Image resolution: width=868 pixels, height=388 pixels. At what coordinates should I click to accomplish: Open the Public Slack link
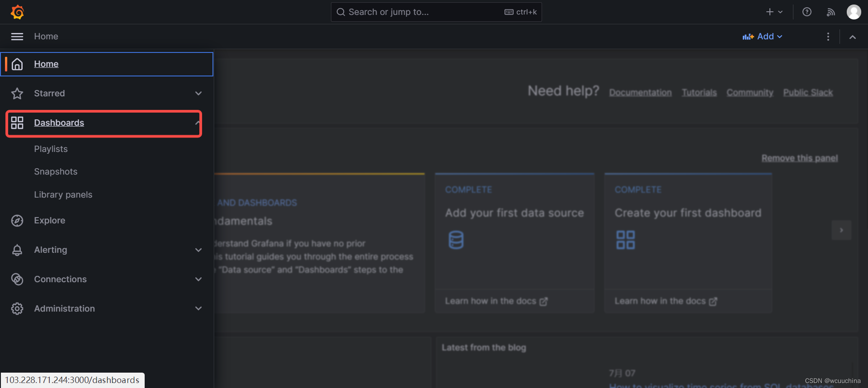808,93
